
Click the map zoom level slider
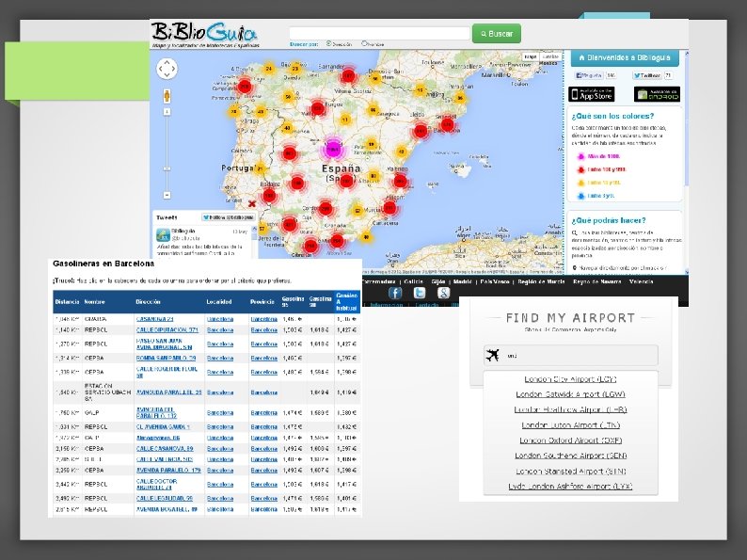click(x=167, y=168)
